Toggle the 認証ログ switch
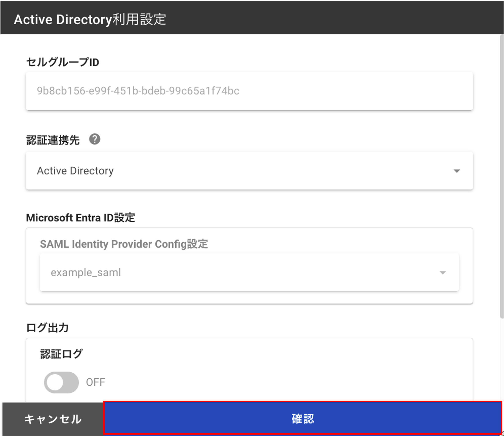The image size is (504, 437). coord(61,382)
